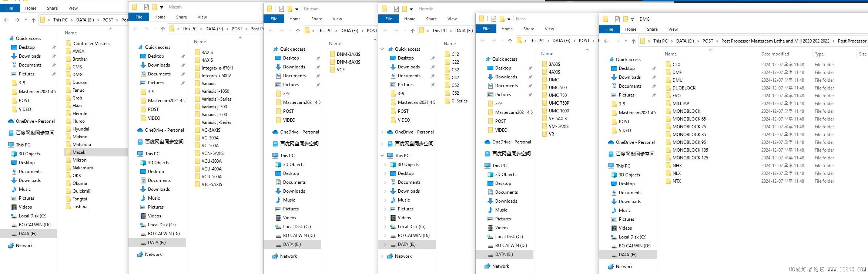Open Quick Access Toolbar dropdown in Mazak title
Image resolution: width=868 pixels, height=274 pixels.
coord(161,7)
